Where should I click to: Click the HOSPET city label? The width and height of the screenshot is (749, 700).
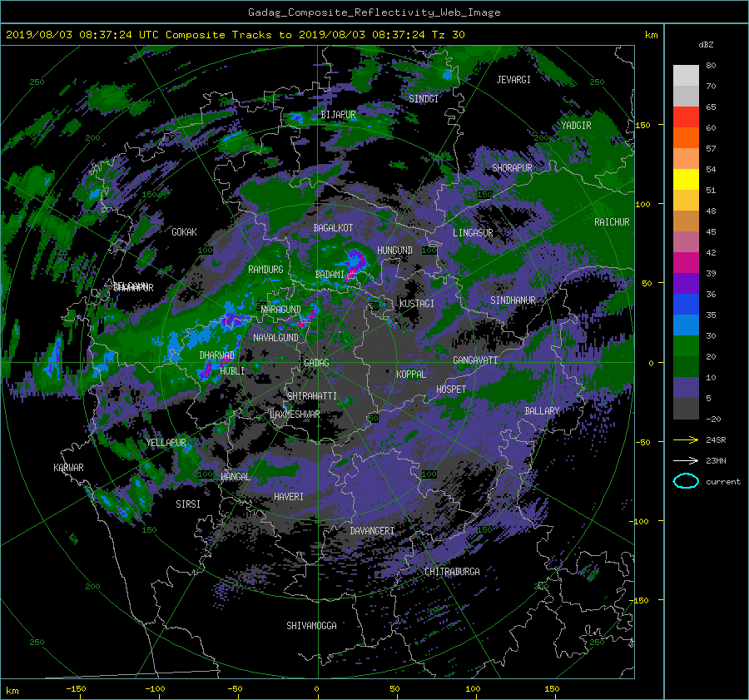(x=451, y=390)
